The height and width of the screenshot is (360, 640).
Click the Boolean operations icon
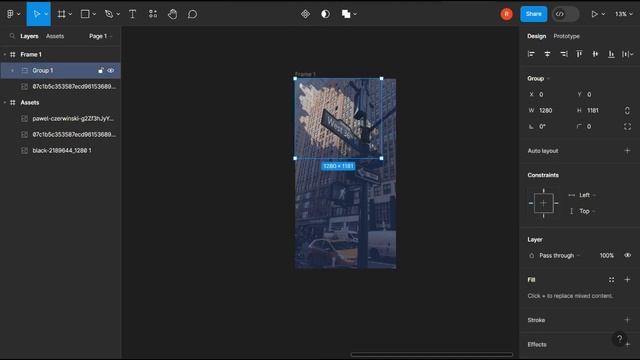pos(346,14)
